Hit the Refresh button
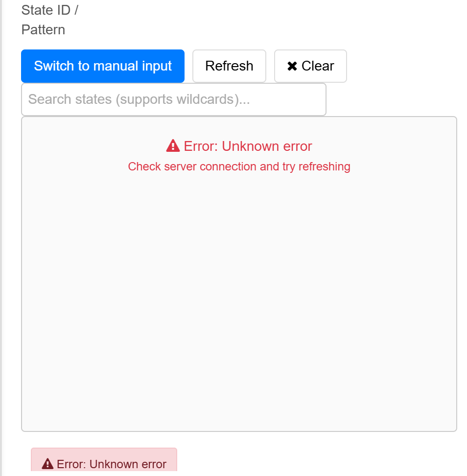The height and width of the screenshot is (476, 467). 229,66
